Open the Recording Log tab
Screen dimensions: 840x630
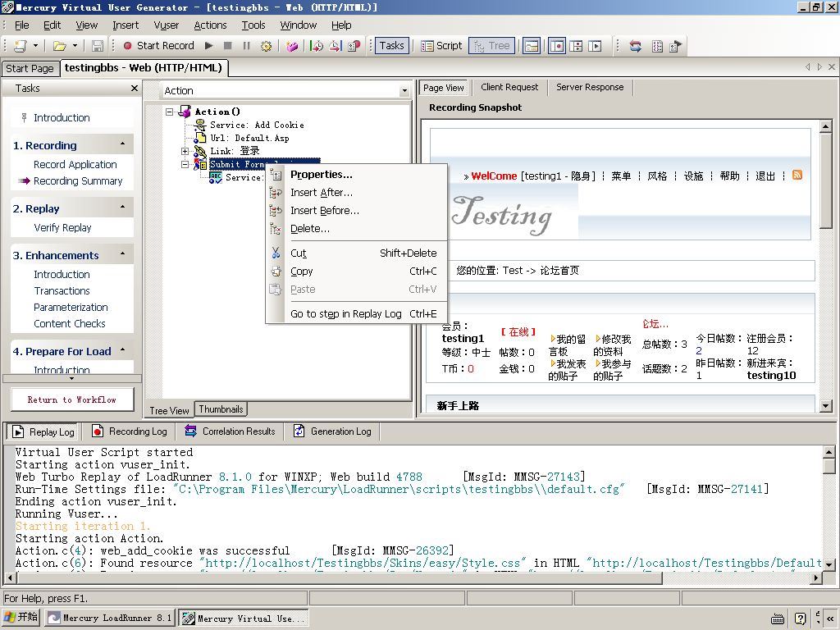pos(130,431)
